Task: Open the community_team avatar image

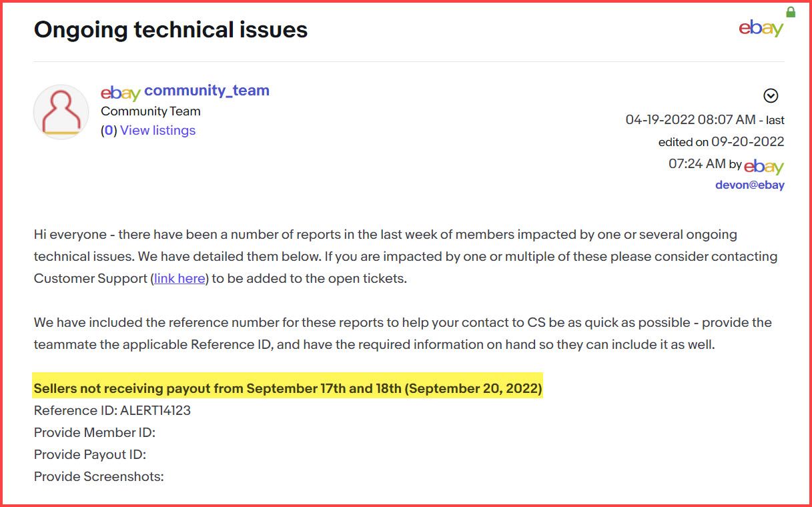Action: [x=61, y=112]
